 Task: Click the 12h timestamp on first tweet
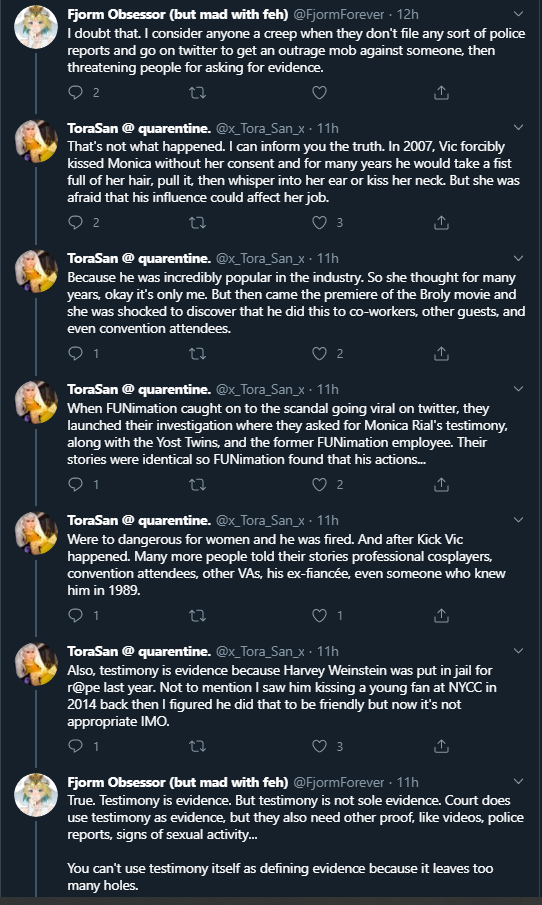pos(408,14)
